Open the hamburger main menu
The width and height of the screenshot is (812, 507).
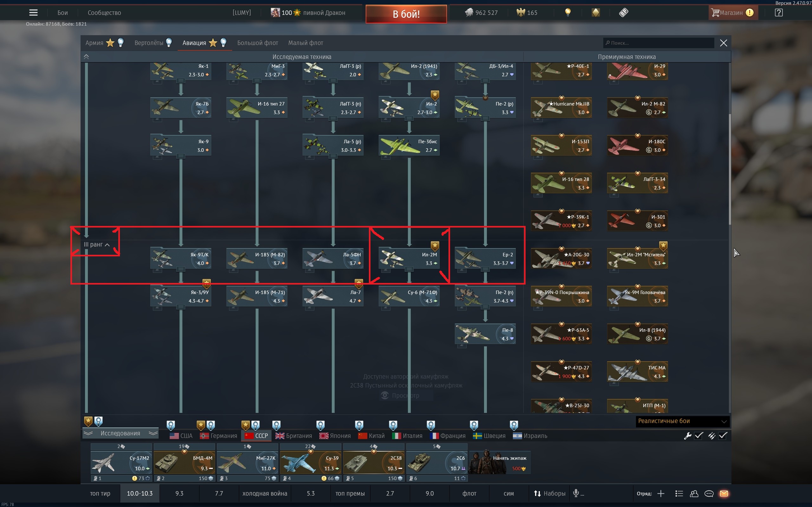(33, 13)
